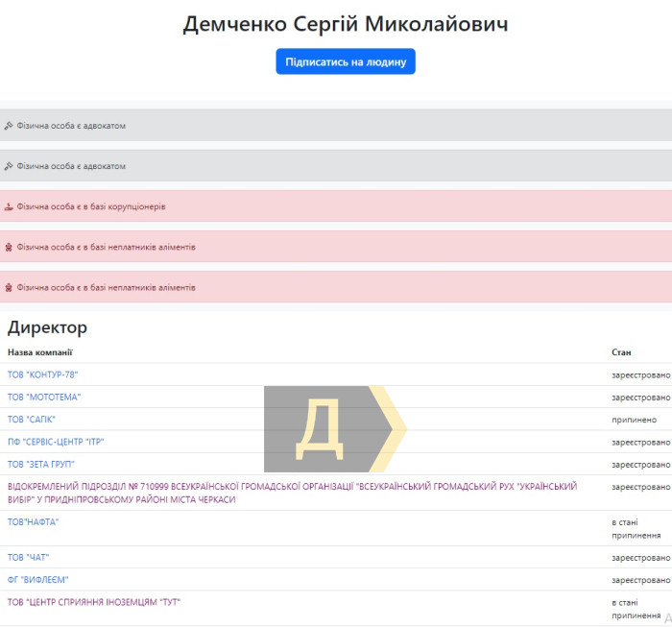Image resolution: width=672 pixels, height=627 pixels.
Task: Open the ТОВ "МОТОТЕМА" company page
Action: (x=44, y=397)
